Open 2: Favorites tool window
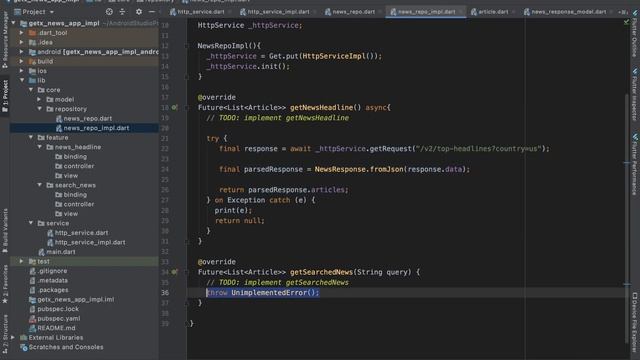The width and height of the screenshot is (640, 360). click(5, 284)
